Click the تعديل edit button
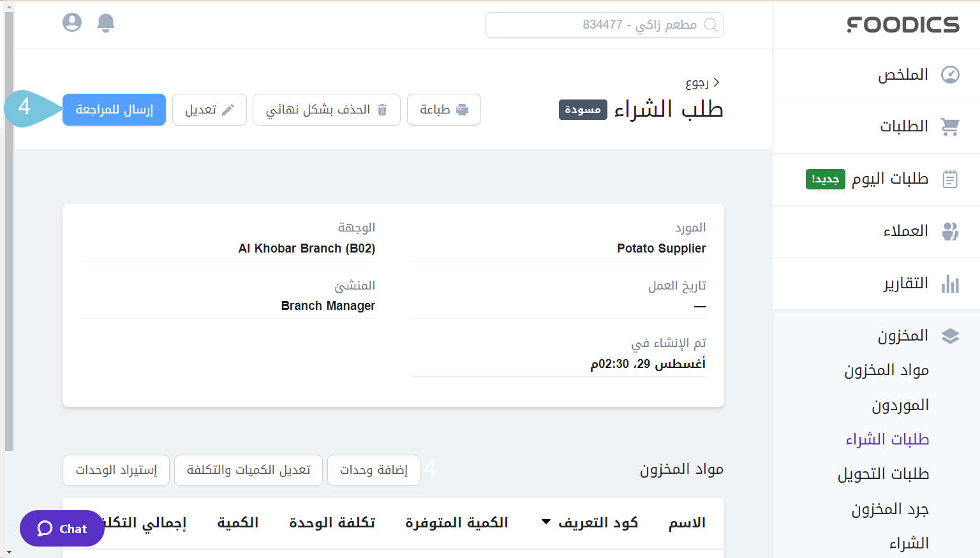 click(209, 110)
